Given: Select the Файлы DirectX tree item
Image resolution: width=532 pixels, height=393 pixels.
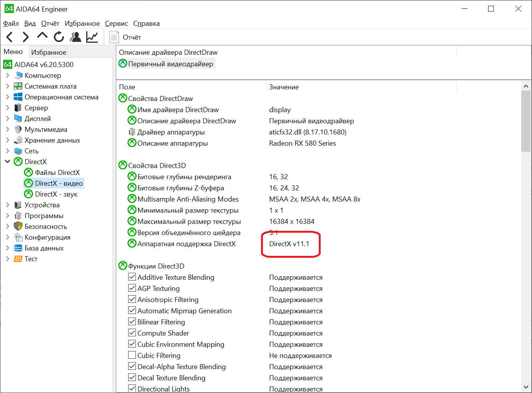Looking at the screenshot, I should (57, 173).
